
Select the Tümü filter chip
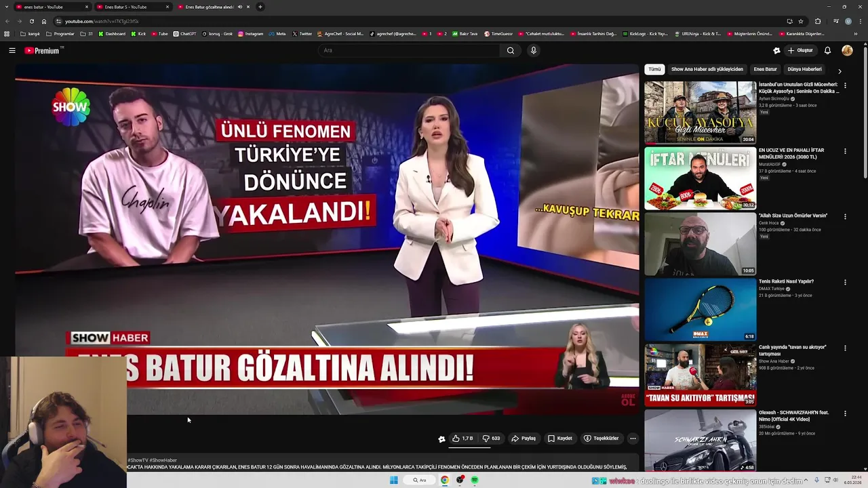click(x=654, y=69)
